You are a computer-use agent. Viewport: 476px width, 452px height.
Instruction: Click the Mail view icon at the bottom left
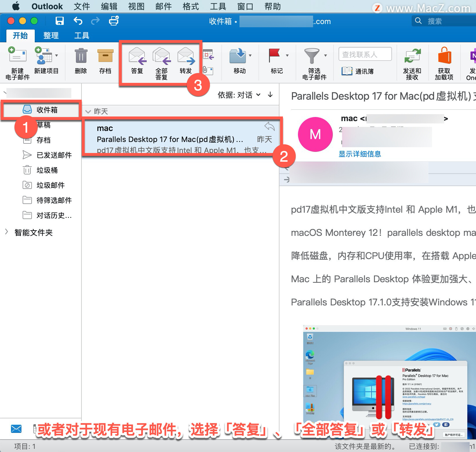tap(16, 429)
